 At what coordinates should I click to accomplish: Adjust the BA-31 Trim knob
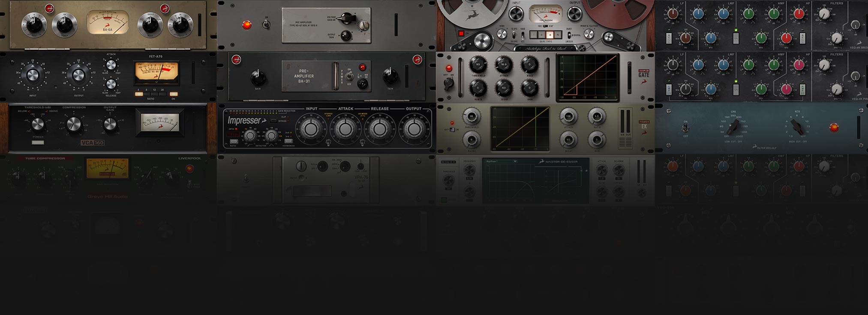coord(390,77)
